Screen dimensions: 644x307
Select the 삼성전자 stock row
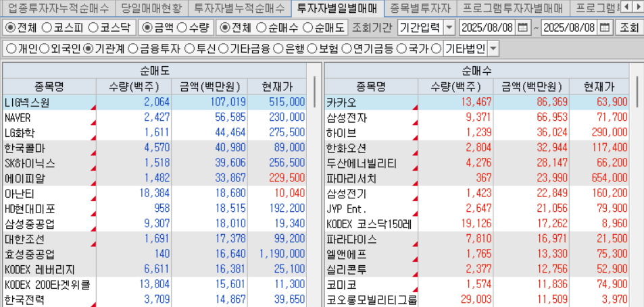pos(476,117)
